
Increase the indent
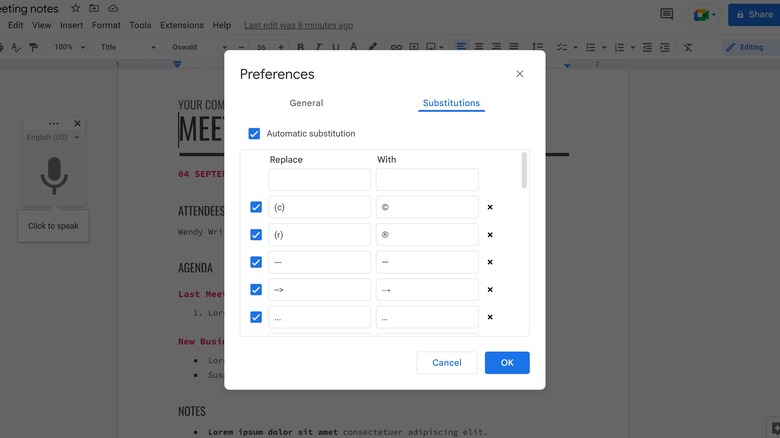(665, 47)
